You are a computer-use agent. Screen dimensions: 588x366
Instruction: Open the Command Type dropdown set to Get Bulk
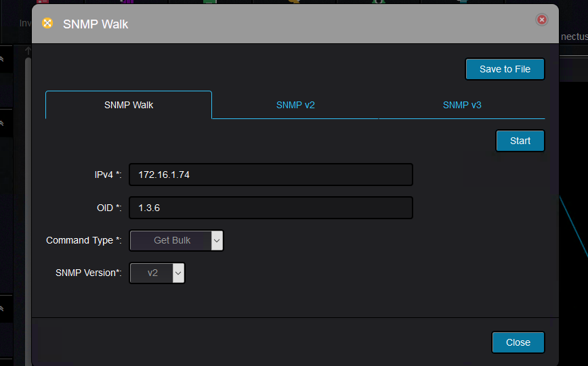point(176,240)
